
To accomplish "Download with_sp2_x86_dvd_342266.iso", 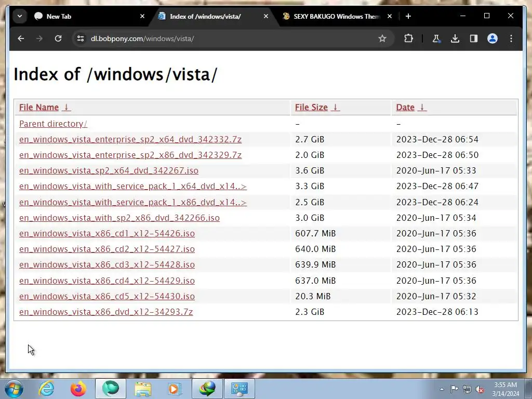I will point(119,218).
